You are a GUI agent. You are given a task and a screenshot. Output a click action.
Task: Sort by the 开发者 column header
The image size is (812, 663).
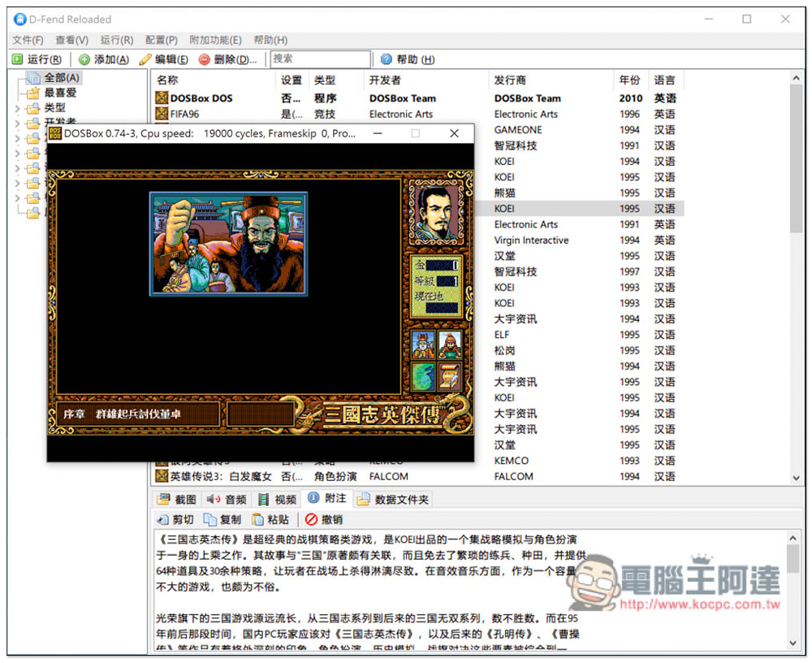425,80
